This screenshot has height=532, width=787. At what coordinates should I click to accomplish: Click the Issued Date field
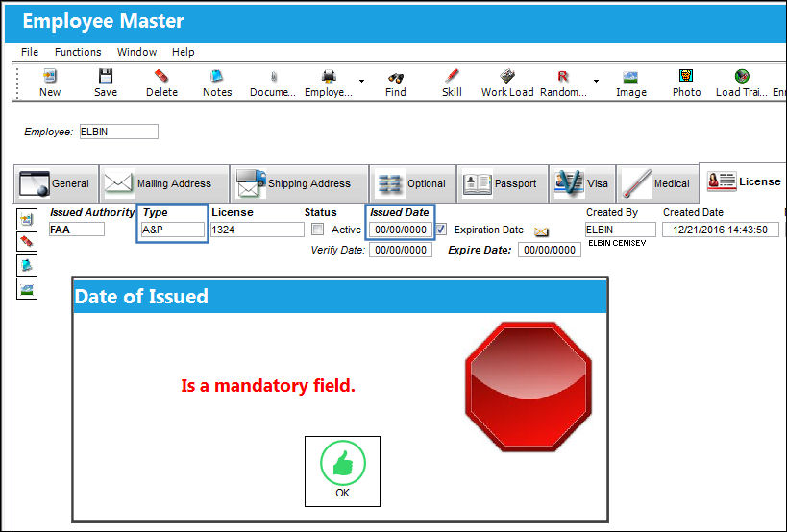click(x=401, y=230)
